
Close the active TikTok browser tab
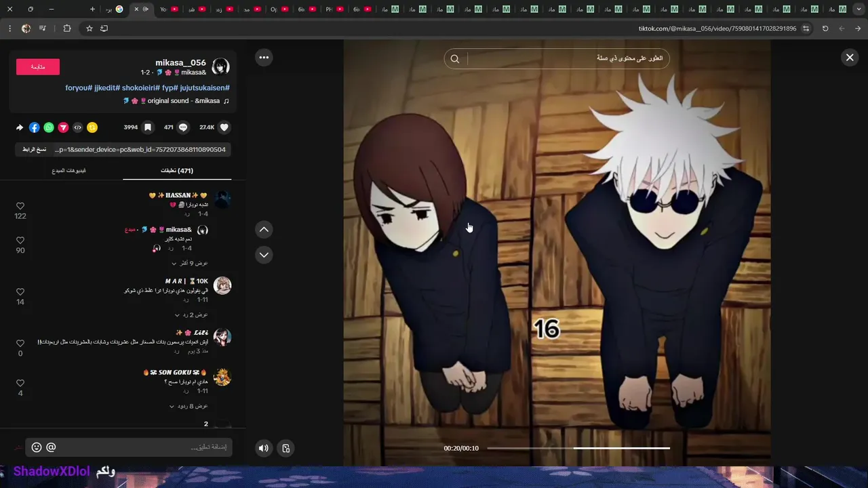(136, 9)
